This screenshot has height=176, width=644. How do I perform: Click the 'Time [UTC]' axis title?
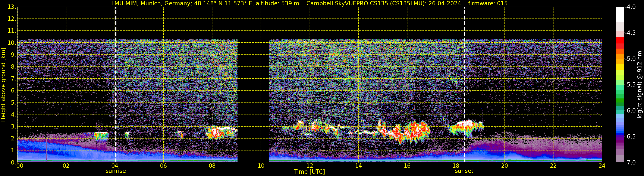pos(310,172)
